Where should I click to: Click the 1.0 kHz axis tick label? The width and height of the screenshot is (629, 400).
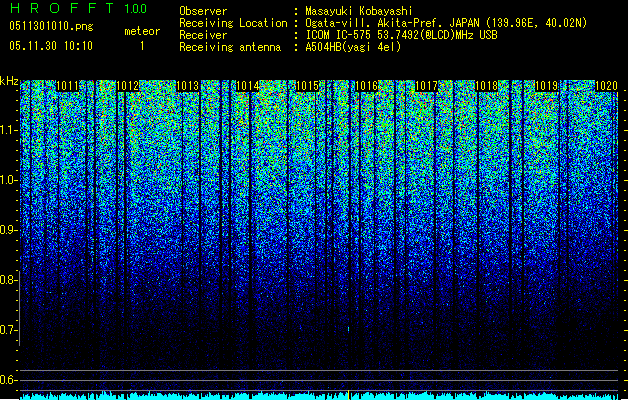9,180
